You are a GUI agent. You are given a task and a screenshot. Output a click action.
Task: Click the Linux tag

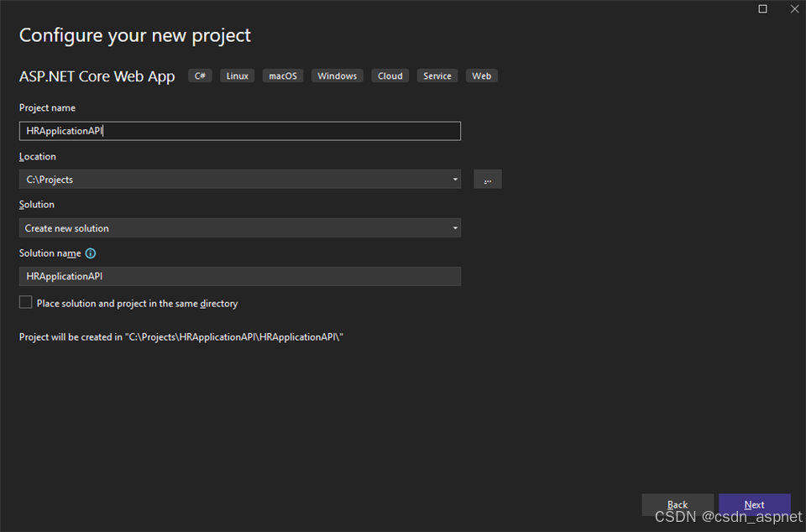tap(237, 76)
